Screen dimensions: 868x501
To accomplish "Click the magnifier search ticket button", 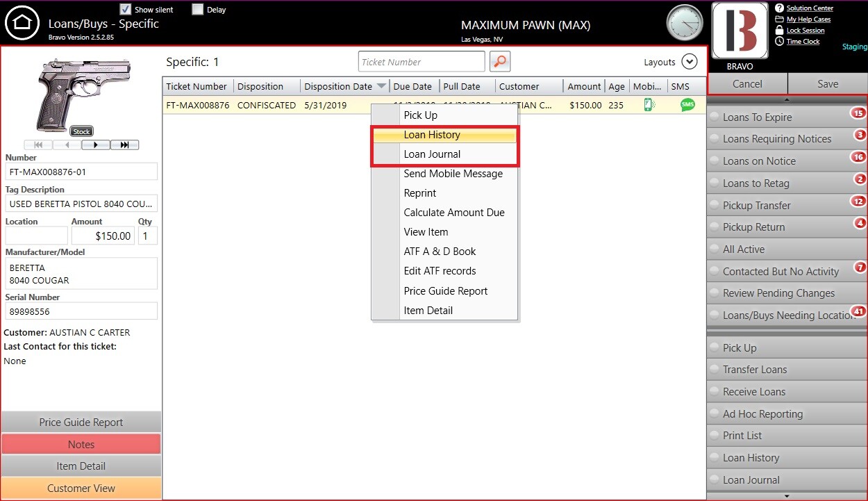I will pos(500,61).
